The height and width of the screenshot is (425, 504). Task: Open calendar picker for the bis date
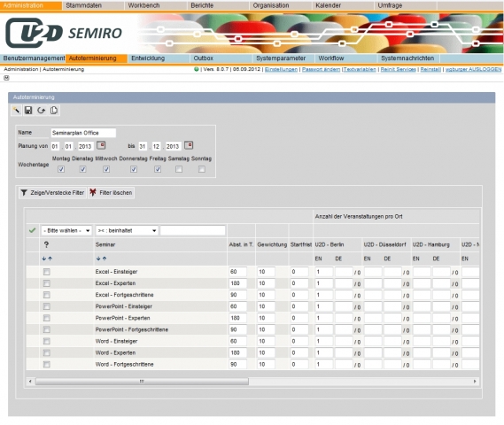click(189, 145)
